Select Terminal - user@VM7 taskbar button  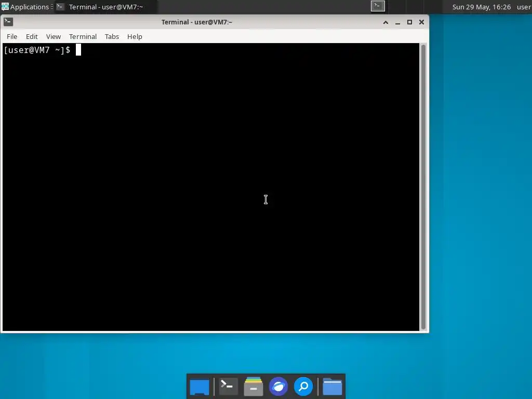click(x=106, y=7)
